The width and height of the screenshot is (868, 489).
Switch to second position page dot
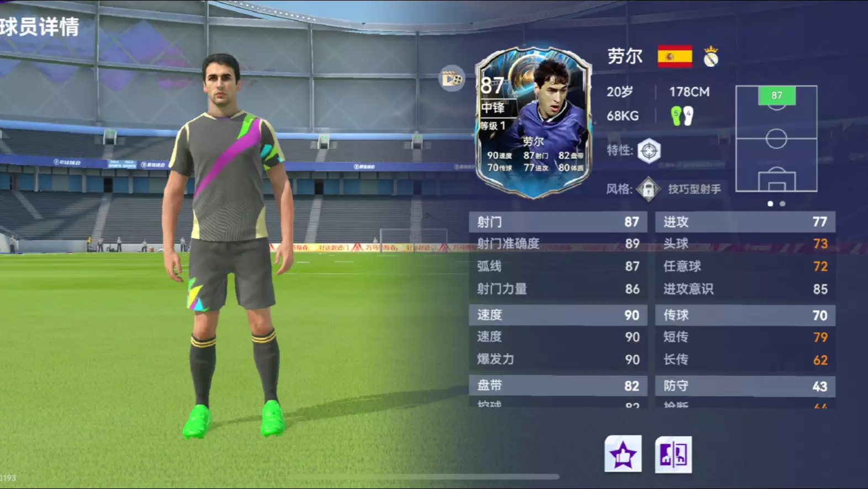[x=782, y=204]
